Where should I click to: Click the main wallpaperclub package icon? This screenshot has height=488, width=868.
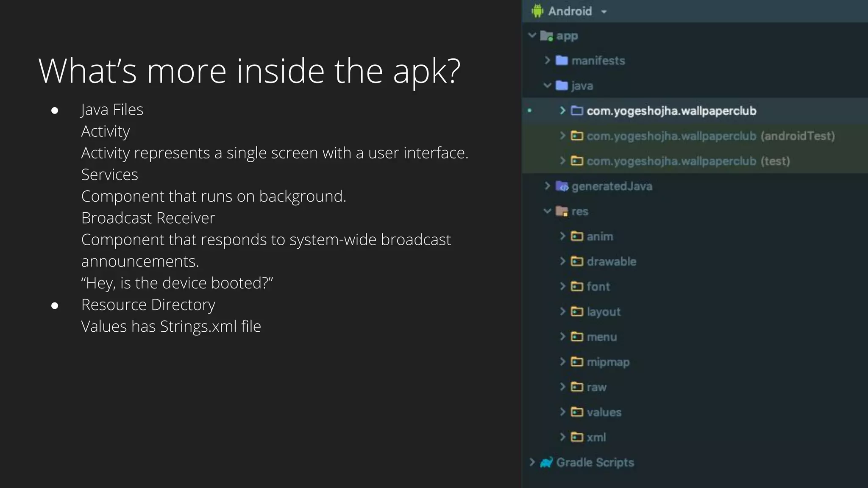(x=577, y=111)
